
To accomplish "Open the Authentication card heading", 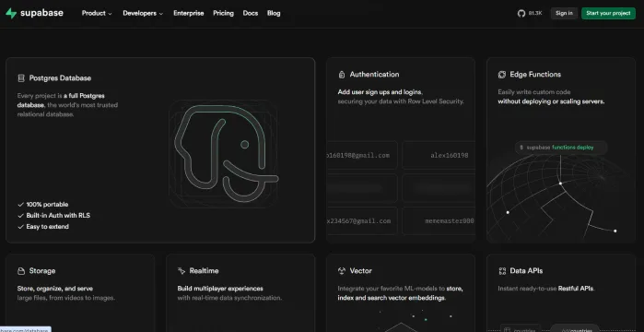I will [374, 75].
